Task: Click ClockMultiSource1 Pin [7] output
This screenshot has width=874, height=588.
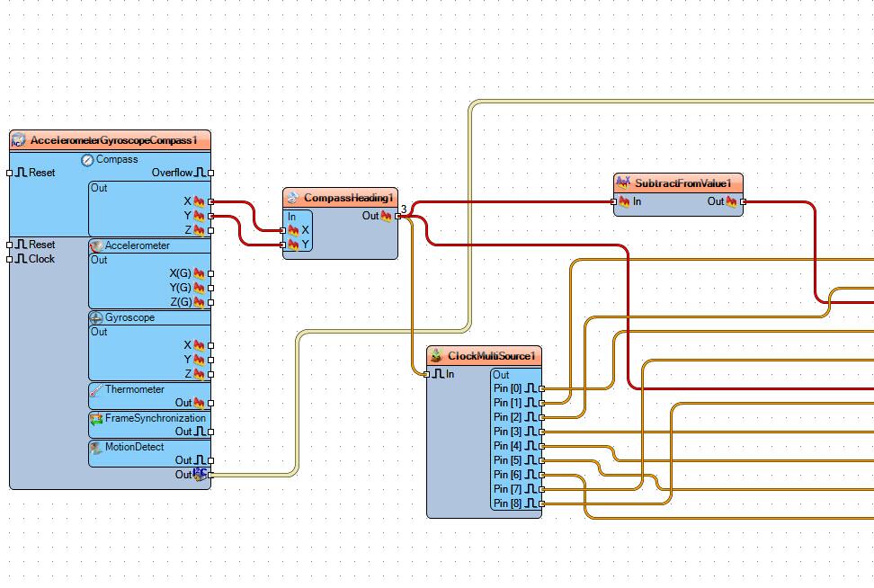Action: click(541, 489)
